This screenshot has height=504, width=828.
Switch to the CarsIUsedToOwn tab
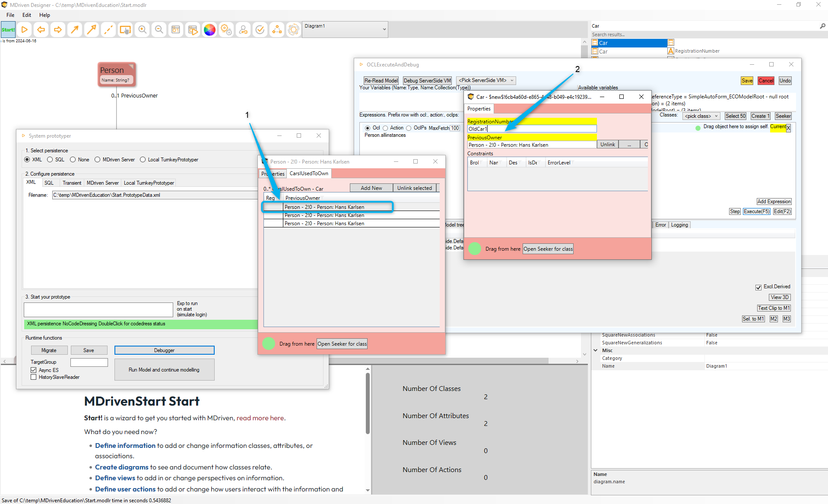(309, 173)
